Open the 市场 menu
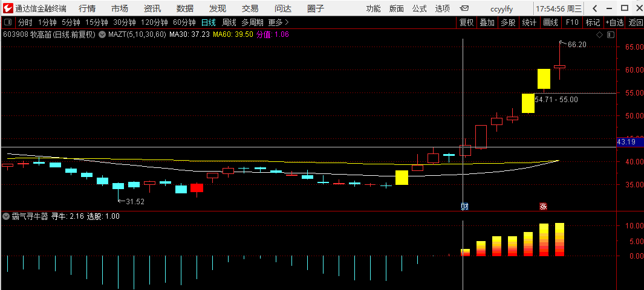The width and height of the screenshot is (644, 290). 120,8
